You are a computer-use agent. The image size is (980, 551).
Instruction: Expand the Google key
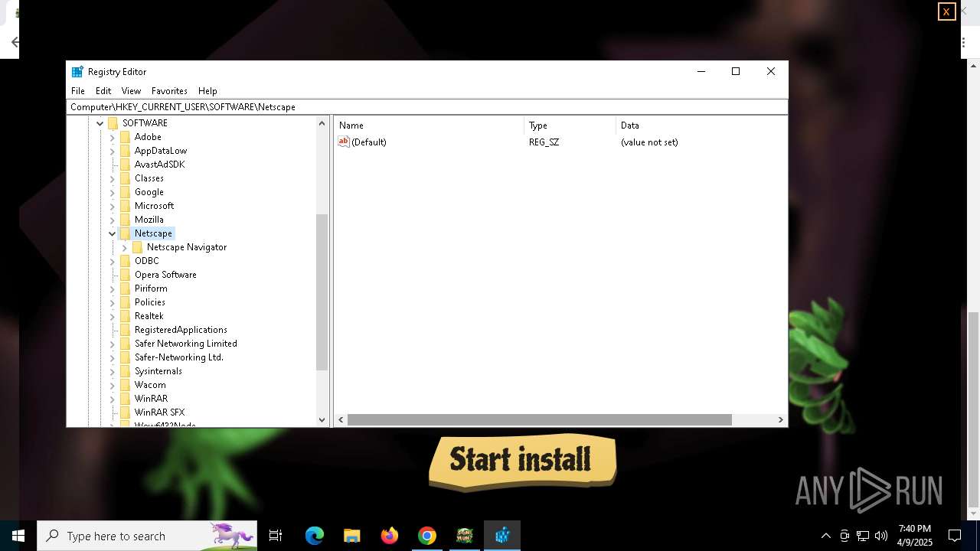coord(112,192)
